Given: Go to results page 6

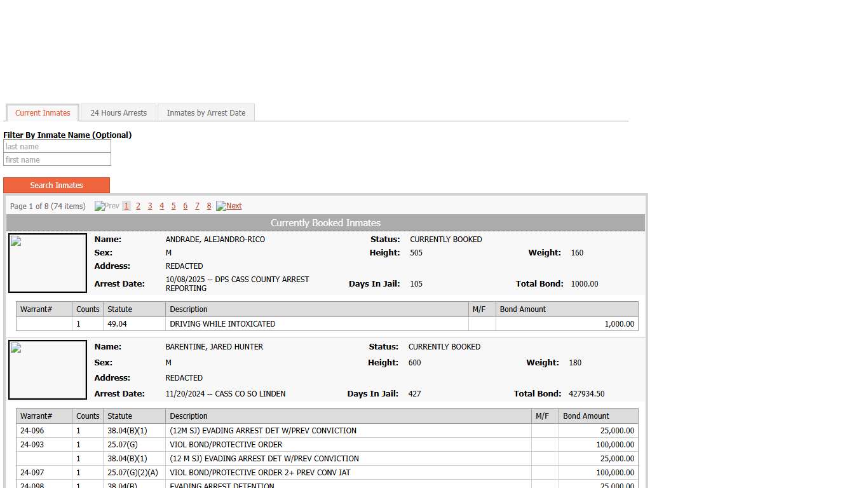Looking at the screenshot, I should pos(185,206).
